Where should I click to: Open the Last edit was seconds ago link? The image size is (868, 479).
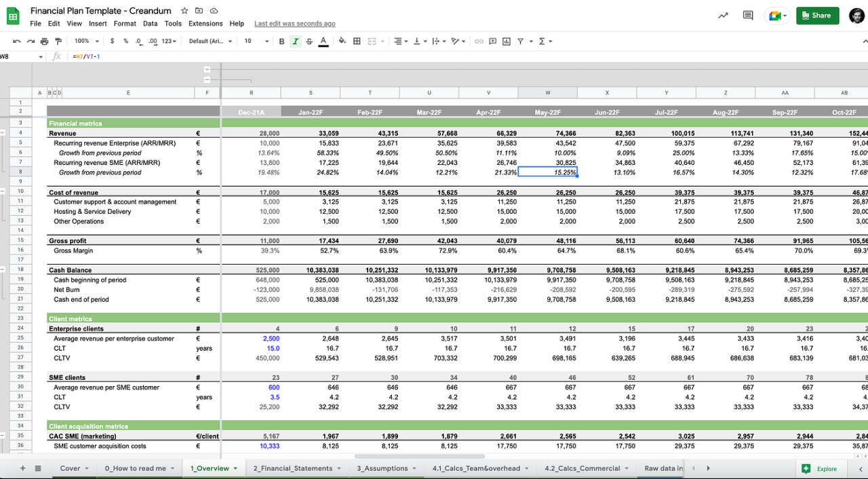(x=294, y=23)
